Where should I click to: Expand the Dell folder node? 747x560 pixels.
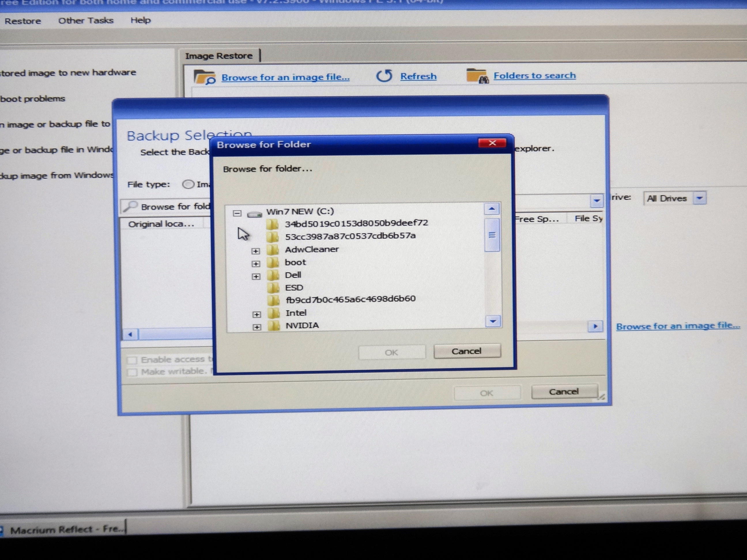click(256, 277)
